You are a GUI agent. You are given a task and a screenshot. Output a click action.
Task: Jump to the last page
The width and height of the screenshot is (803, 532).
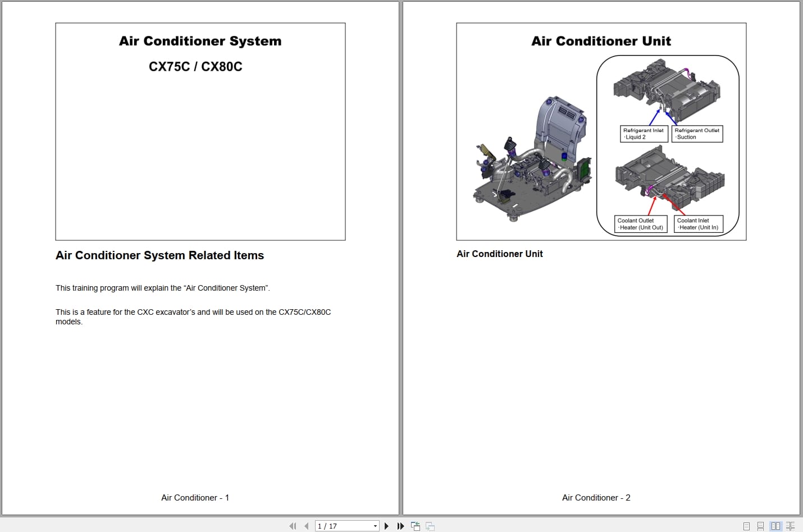400,526
